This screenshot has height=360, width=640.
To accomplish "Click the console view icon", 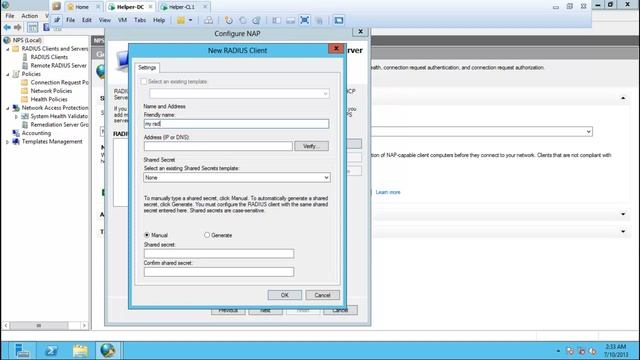I will (x=339, y=20).
